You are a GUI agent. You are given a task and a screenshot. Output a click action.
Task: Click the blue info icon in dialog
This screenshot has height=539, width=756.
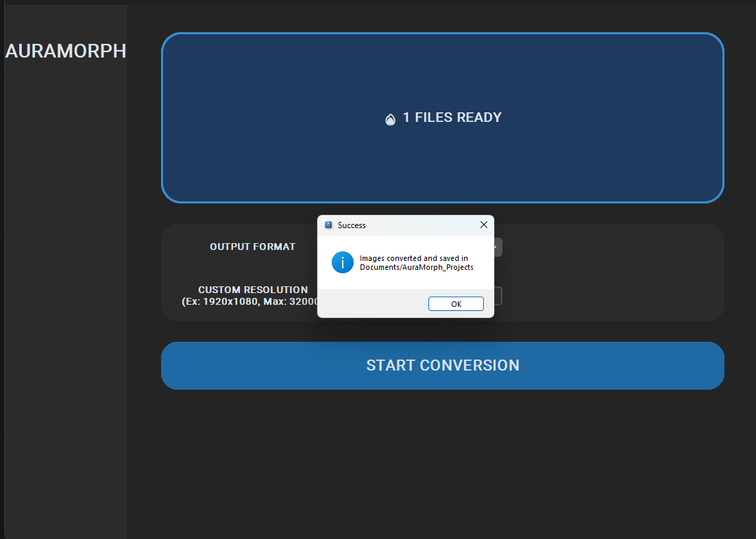(342, 262)
